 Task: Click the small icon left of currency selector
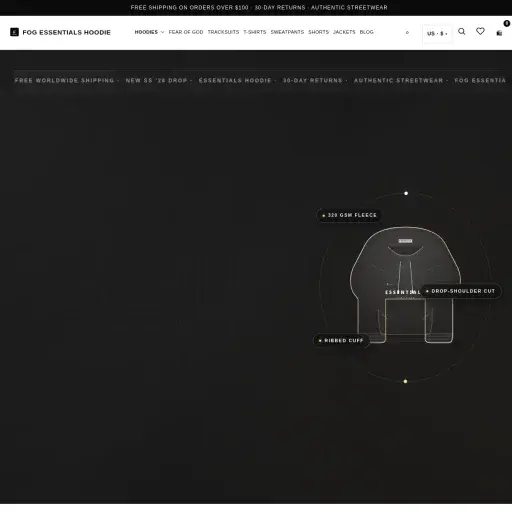point(407,33)
